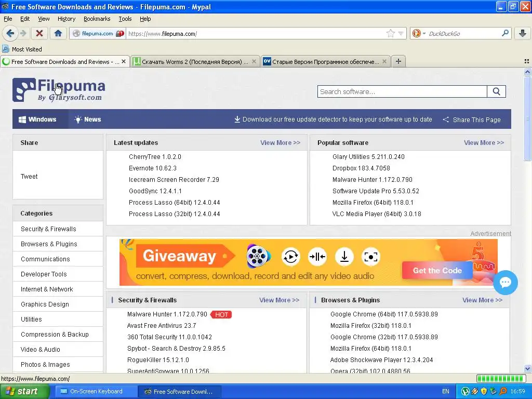The width and height of the screenshot is (532, 399).
Task: Switch to the Worms 2 tab
Action: [195, 62]
